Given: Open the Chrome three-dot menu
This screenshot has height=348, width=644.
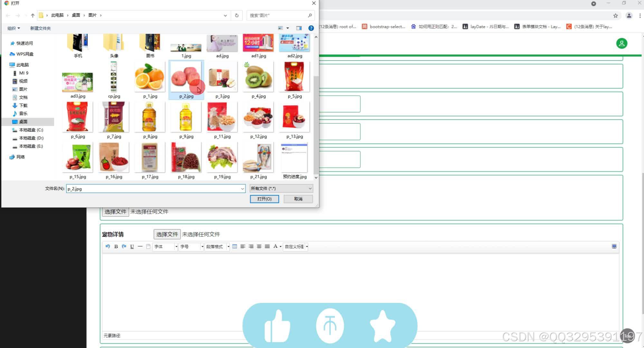Looking at the screenshot, I should tap(640, 15).
